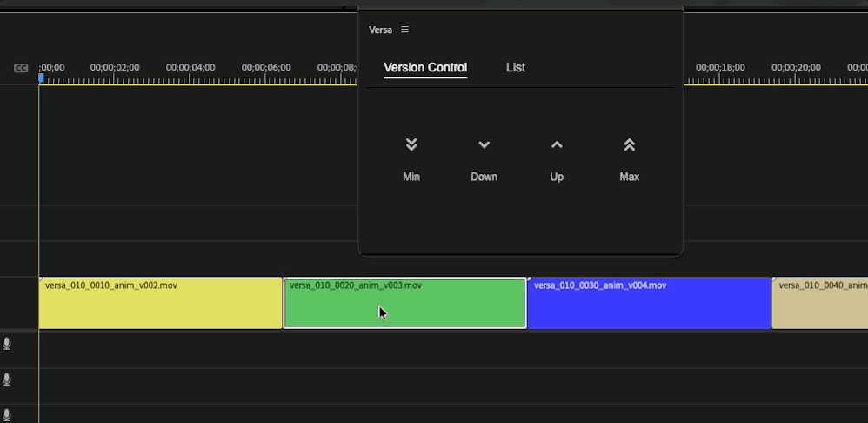This screenshot has height=423, width=868.
Task: Click the Up label in Versa
Action: (x=557, y=178)
